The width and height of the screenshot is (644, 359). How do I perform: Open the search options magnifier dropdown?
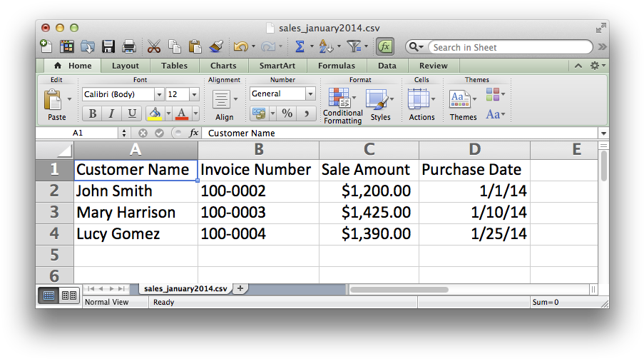click(416, 47)
